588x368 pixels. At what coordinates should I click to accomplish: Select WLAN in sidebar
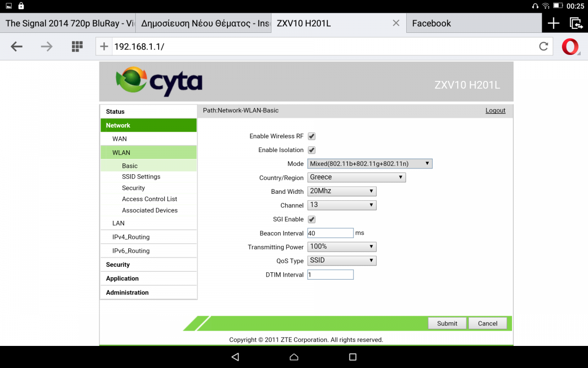pos(148,153)
